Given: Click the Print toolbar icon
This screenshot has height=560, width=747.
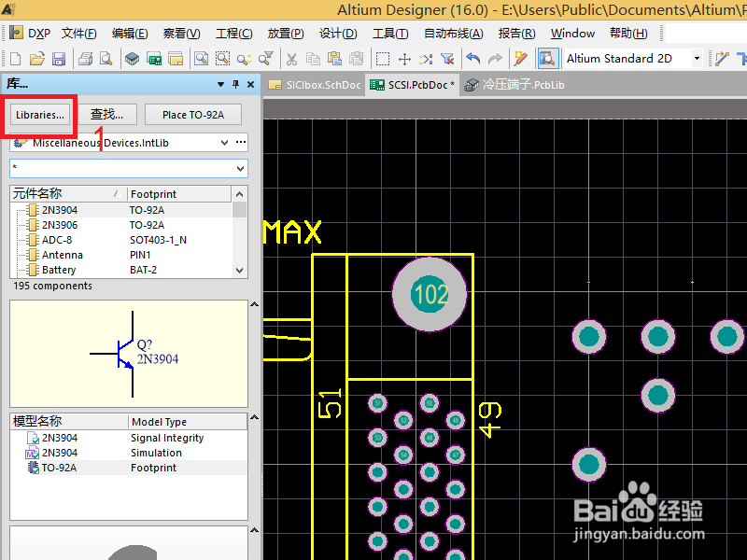Looking at the screenshot, I should (85, 59).
